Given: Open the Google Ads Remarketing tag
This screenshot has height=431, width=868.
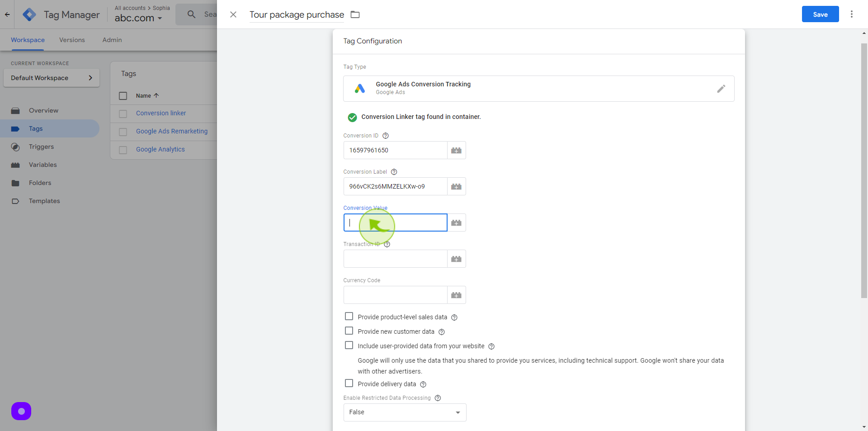Looking at the screenshot, I should [x=172, y=131].
